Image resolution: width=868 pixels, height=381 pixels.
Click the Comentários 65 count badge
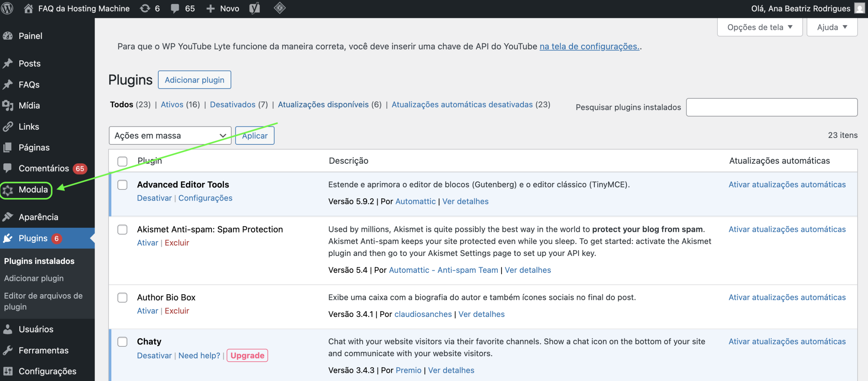(80, 168)
